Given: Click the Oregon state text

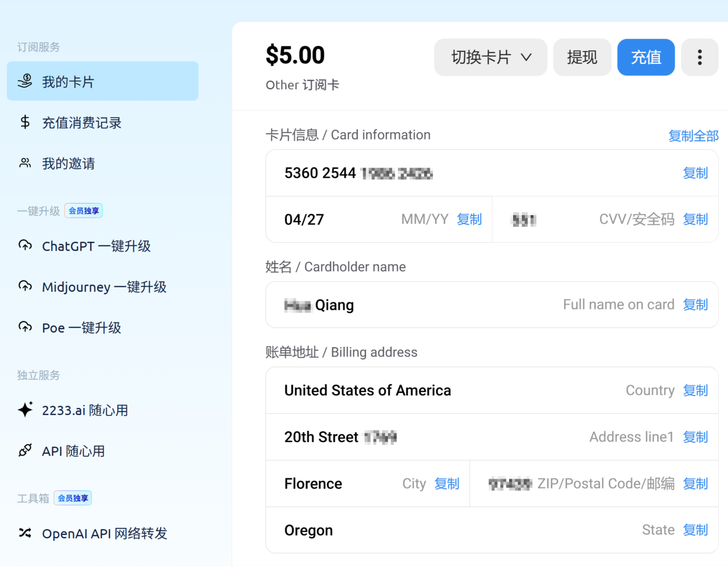Looking at the screenshot, I should coord(309,530).
